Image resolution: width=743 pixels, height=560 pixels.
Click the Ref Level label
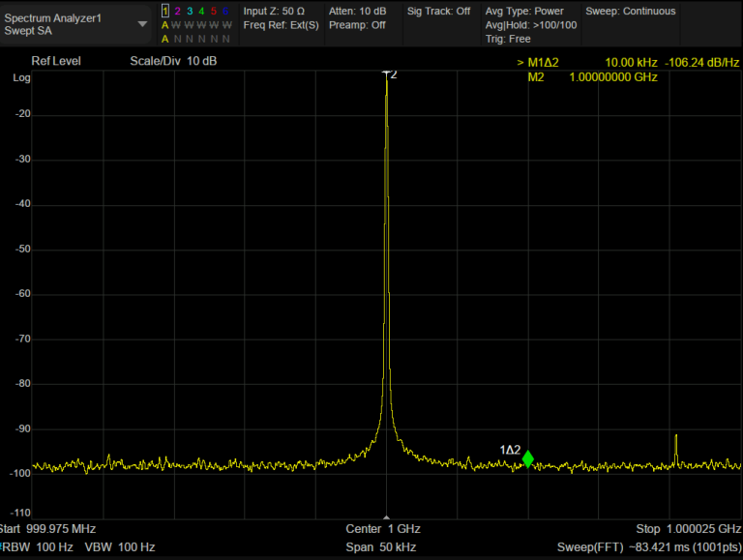click(56, 61)
